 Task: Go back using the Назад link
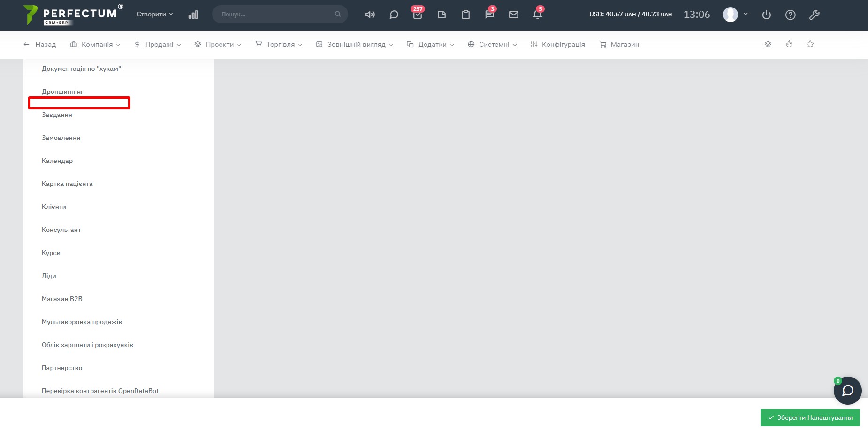pos(40,45)
